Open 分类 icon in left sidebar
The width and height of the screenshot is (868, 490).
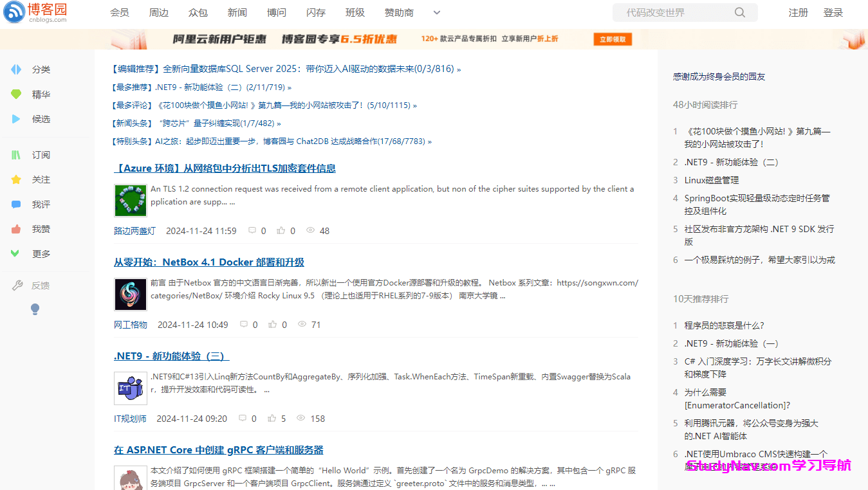tap(17, 69)
